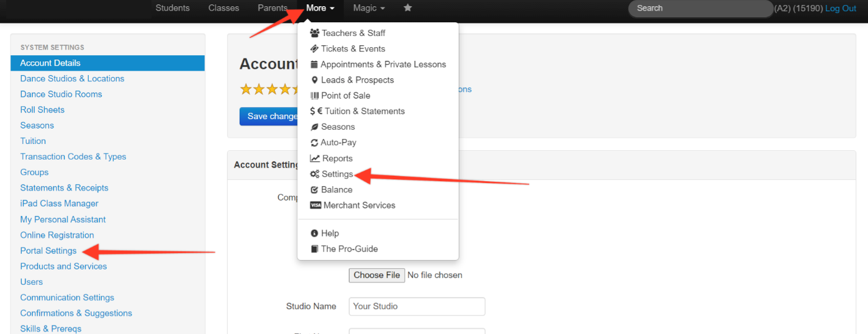Open Appointments & Private Lessons
Screen dimensions: 868x334
[378, 64]
